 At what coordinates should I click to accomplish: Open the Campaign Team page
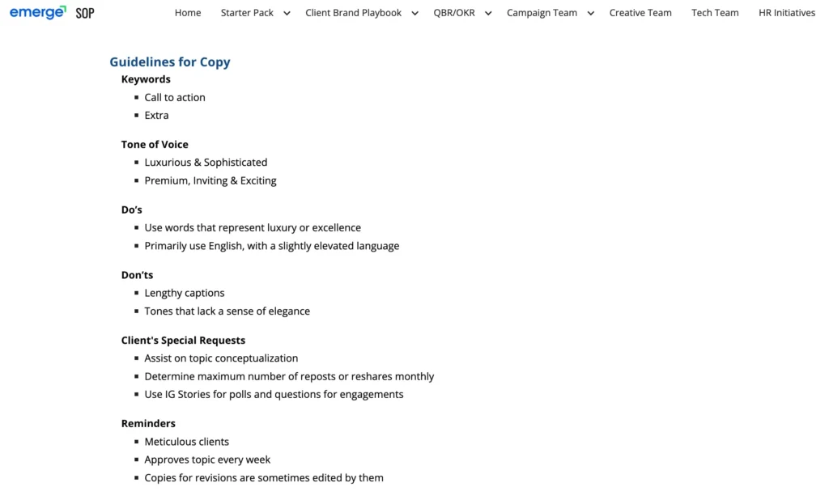[x=542, y=13]
